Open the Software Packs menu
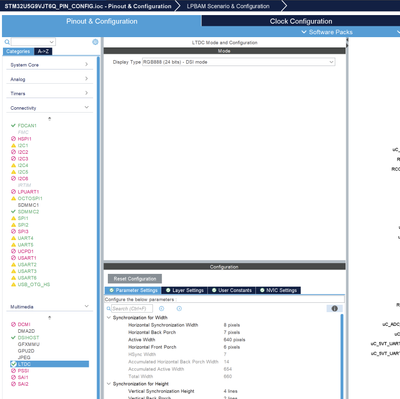The width and height of the screenshot is (400, 399). (x=327, y=32)
